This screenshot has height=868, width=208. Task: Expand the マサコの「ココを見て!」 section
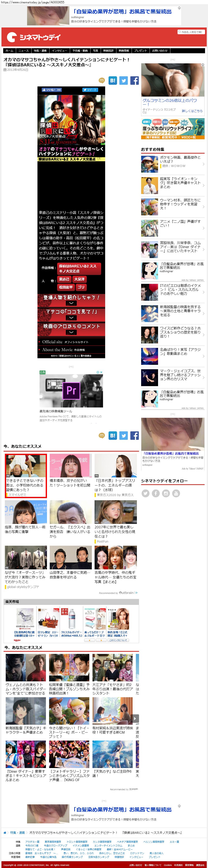tap(71, 314)
